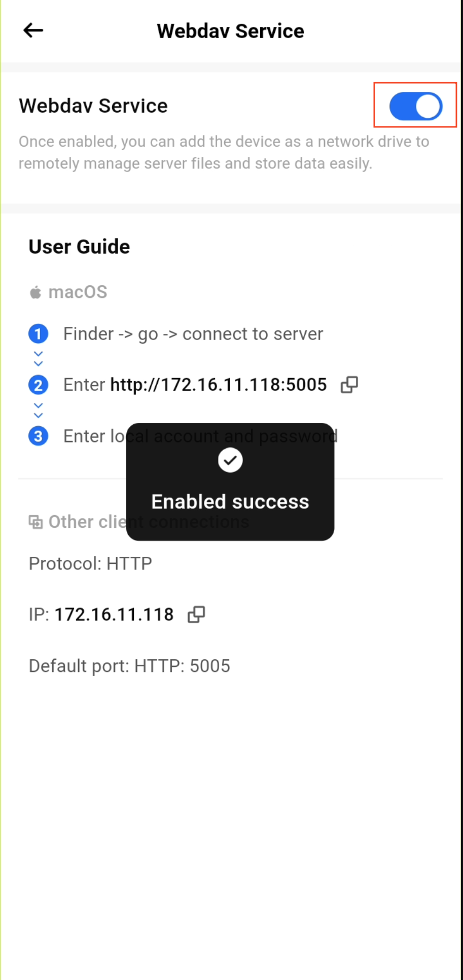The image size is (463, 980).
Task: Click the Webdav Service page title
Action: 230,31
